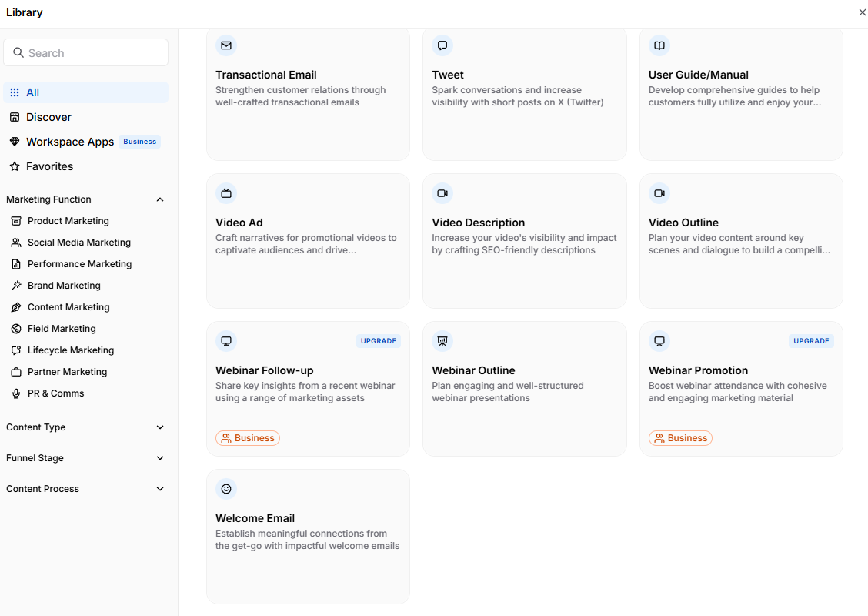The width and height of the screenshot is (868, 616).
Task: Select the All library view
Action: coord(86,92)
